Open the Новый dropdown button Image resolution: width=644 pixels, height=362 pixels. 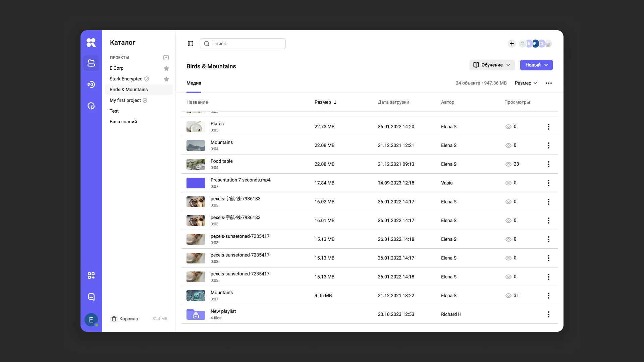click(x=536, y=65)
